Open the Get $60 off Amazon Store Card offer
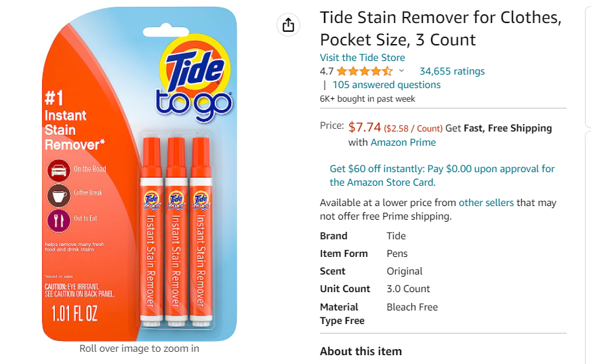This screenshot has width=591, height=364. (x=442, y=176)
